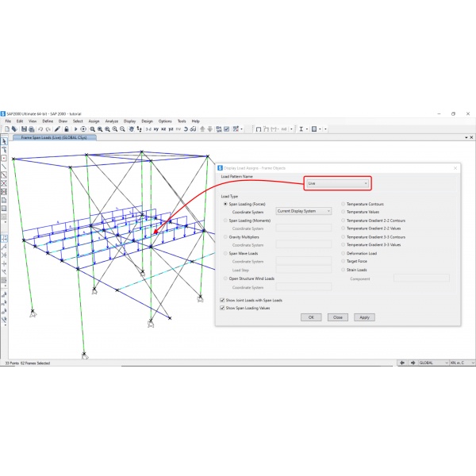Click the Apply button
The image size is (476, 476).
(364, 317)
